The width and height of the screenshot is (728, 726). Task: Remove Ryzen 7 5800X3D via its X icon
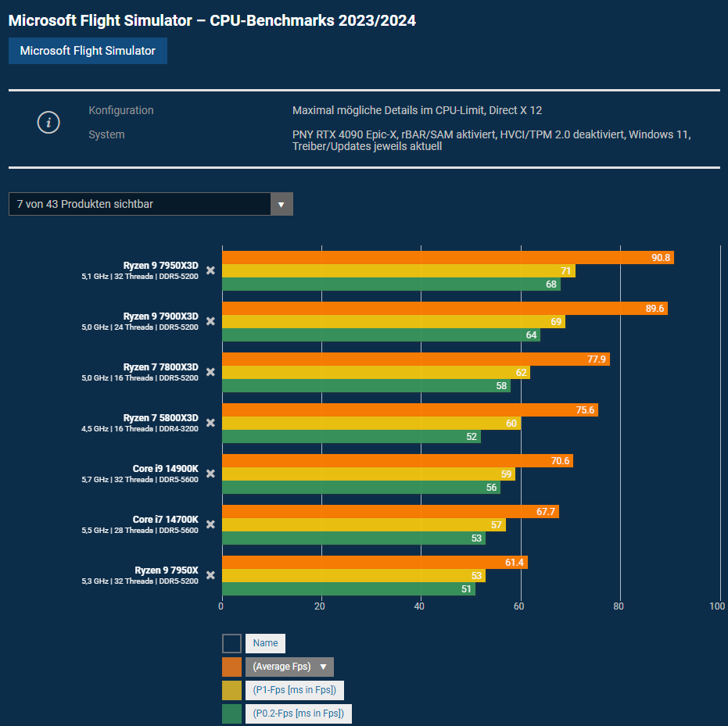pos(210,423)
